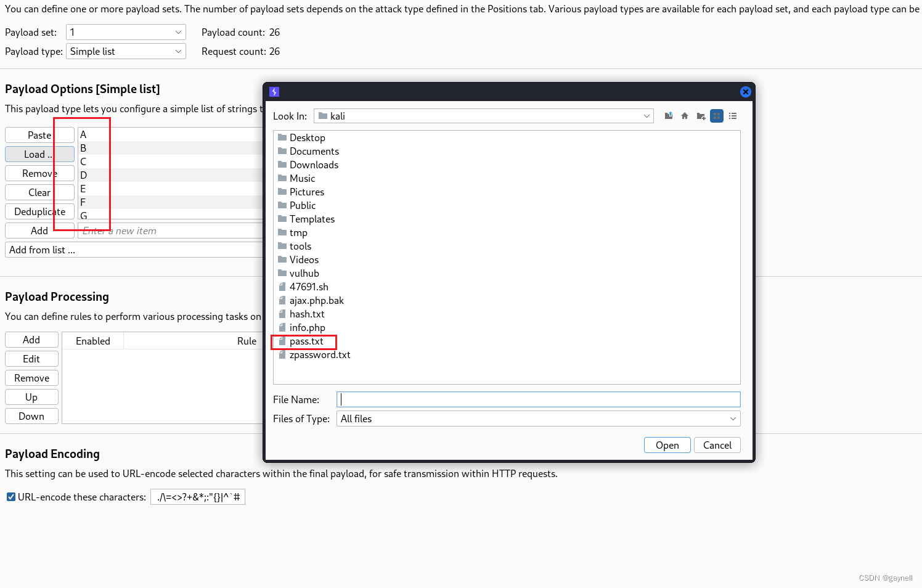Open the Files of Type dropdown
The height and width of the screenshot is (588, 922).
pyautogui.click(x=538, y=419)
